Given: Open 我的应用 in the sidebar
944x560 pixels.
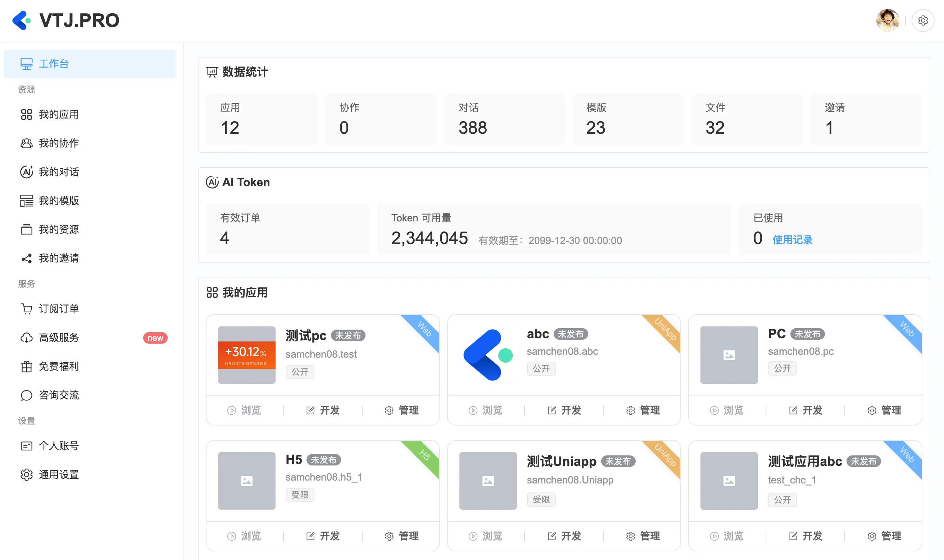Looking at the screenshot, I should [x=59, y=114].
